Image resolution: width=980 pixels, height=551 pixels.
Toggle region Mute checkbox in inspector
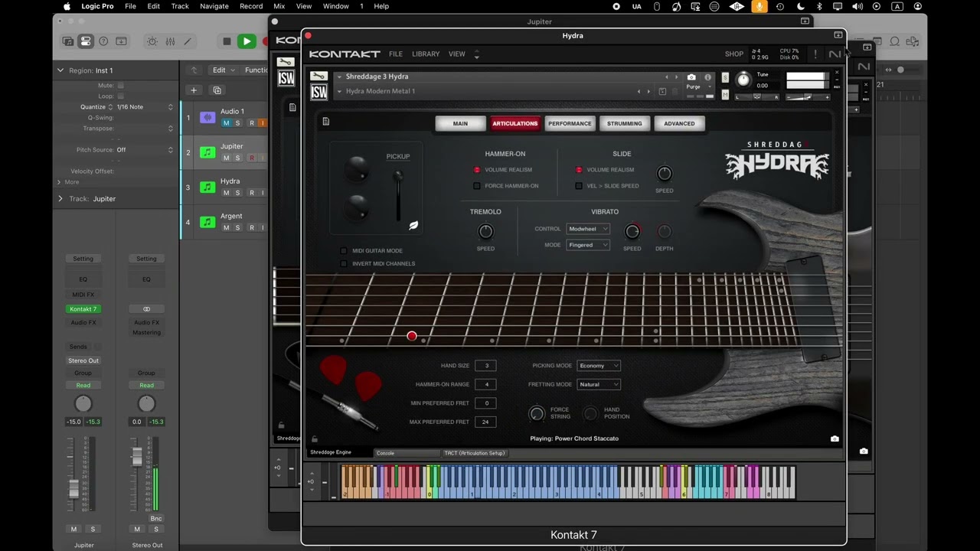tap(120, 86)
